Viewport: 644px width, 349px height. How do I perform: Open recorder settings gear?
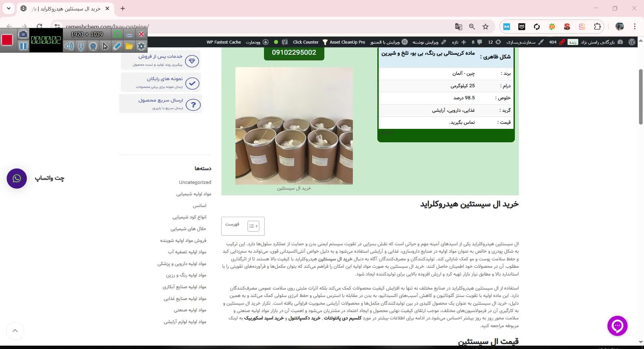141,46
